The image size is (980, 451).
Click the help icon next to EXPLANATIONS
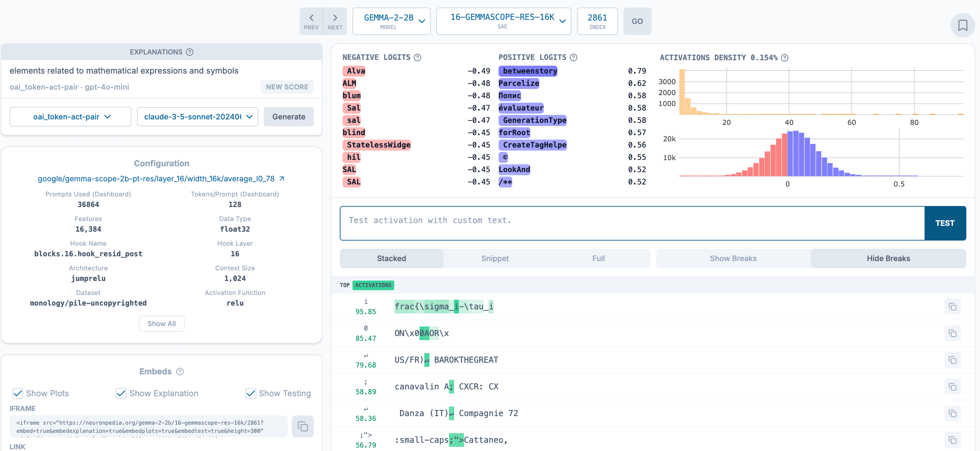(x=190, y=52)
